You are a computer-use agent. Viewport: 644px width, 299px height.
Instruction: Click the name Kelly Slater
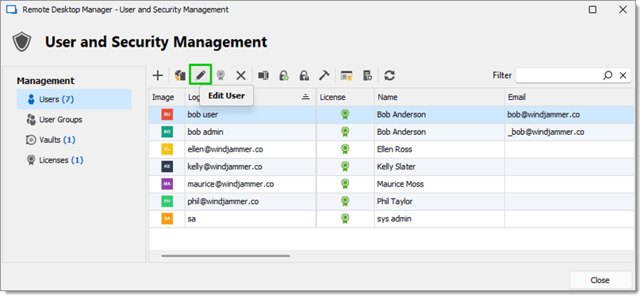point(396,167)
